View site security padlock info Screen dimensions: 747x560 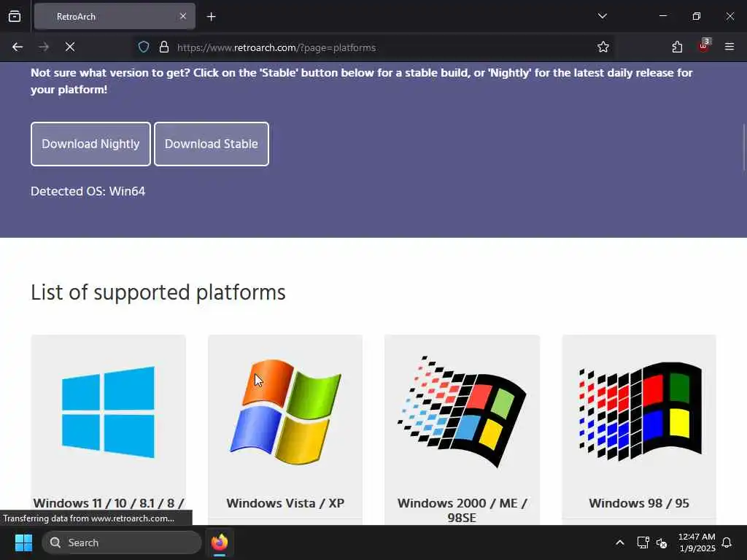(x=164, y=47)
